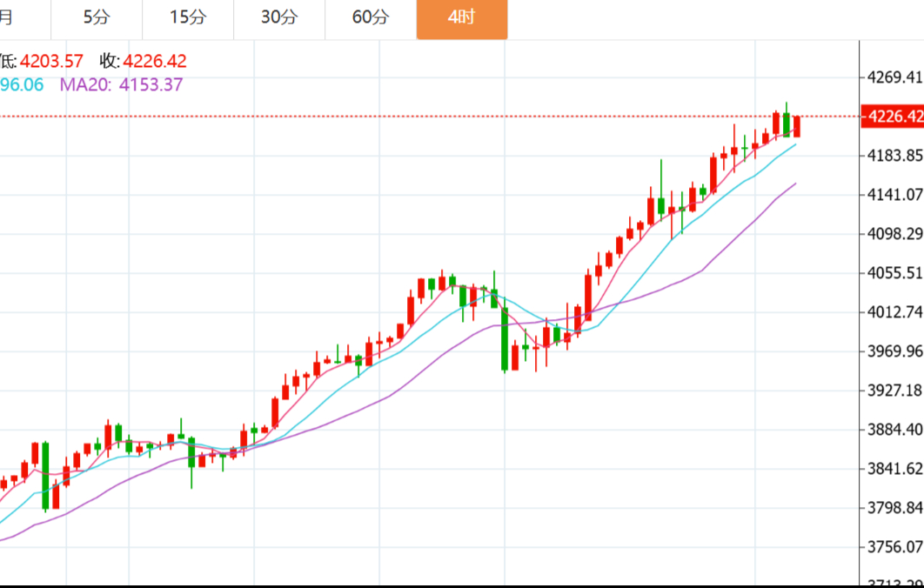Click the 收: 4226.42 closing price readout
This screenshot has height=588, width=924.
click(x=143, y=61)
